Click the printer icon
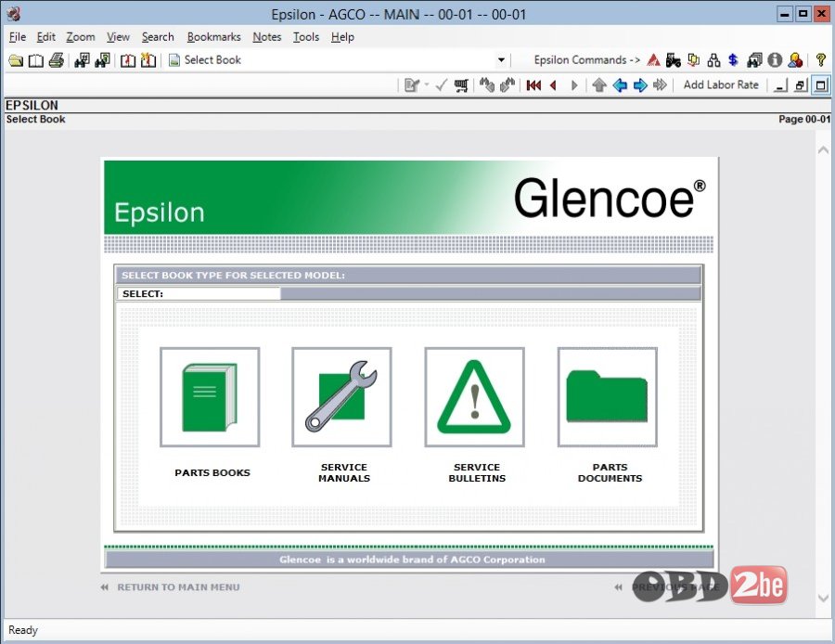The height and width of the screenshot is (644, 835). (57, 60)
